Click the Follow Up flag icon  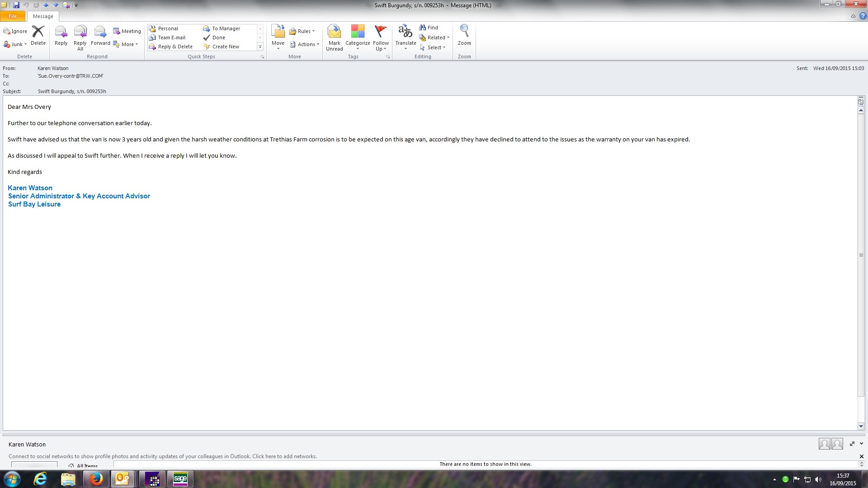coord(381,32)
